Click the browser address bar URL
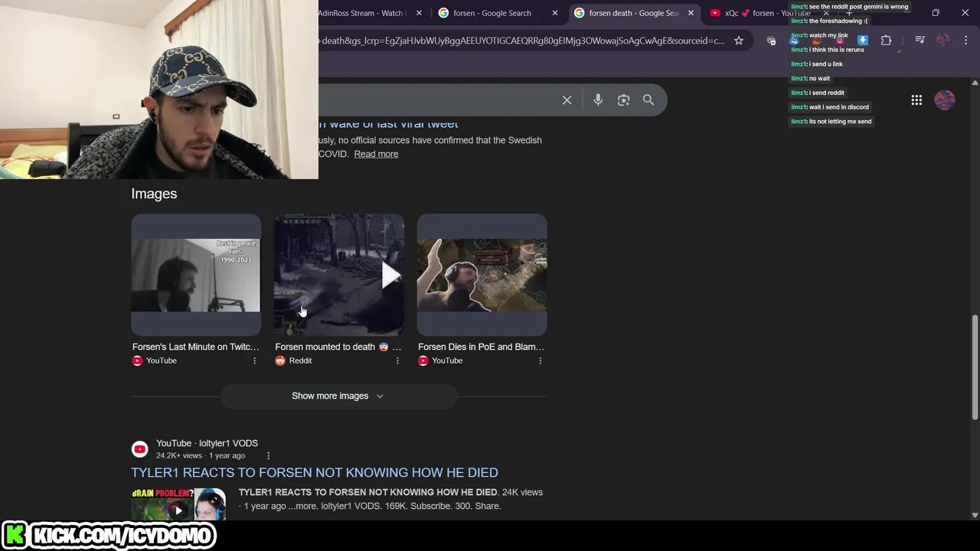980x551 pixels. (521, 41)
